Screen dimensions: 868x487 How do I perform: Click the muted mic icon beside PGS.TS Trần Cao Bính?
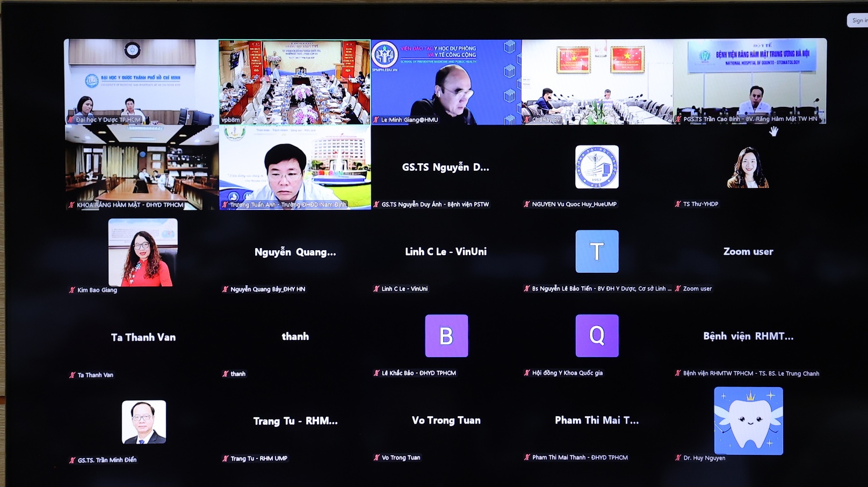pyautogui.click(x=679, y=119)
